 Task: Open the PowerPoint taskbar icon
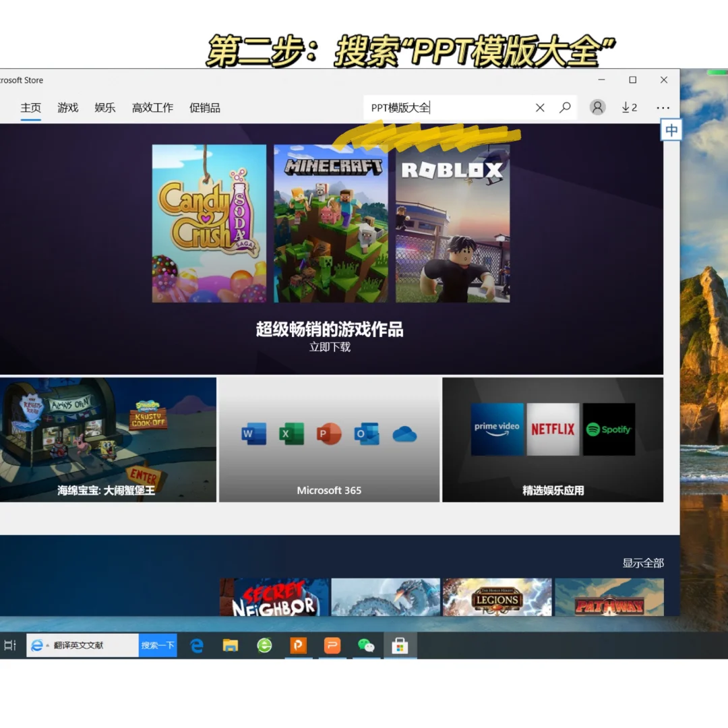point(298,645)
